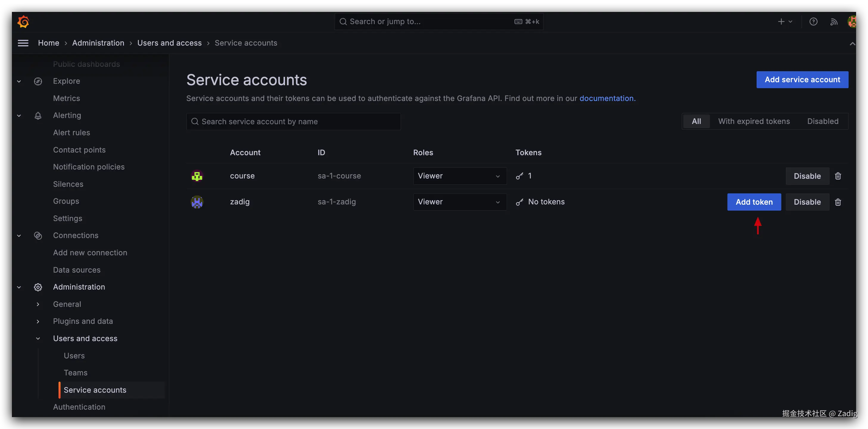Image resolution: width=868 pixels, height=429 pixels.
Task: Click the zadig account avatar
Action: point(197,202)
